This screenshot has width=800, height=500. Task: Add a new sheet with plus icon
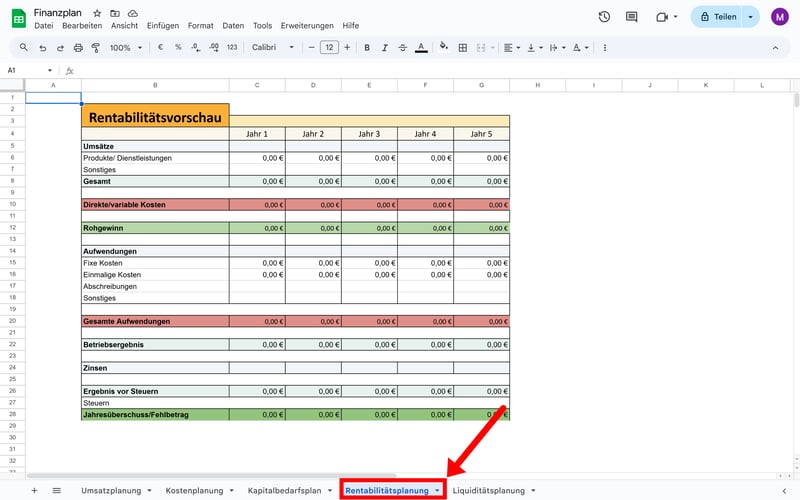[34, 491]
